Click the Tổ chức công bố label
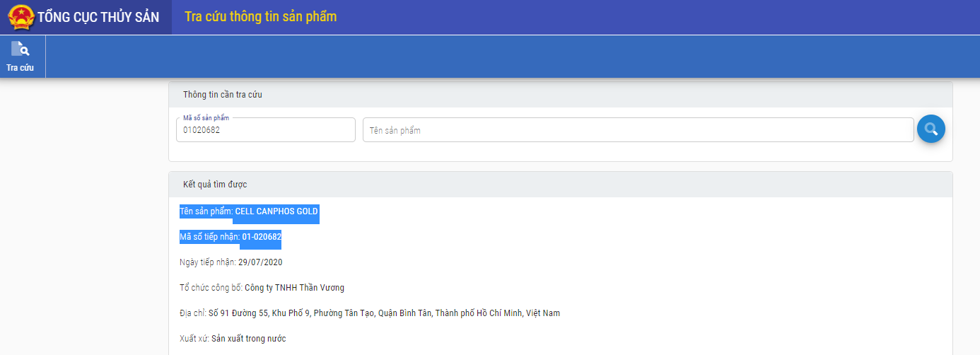 point(211,288)
